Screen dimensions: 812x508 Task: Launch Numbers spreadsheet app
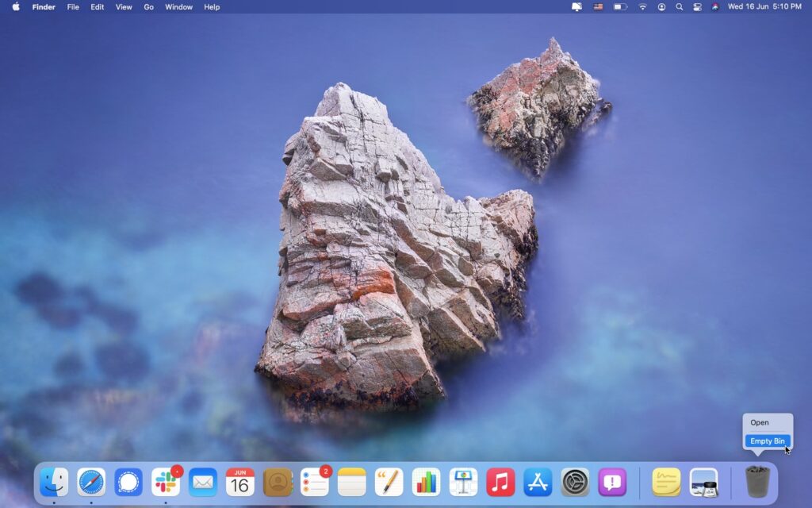coord(426,480)
